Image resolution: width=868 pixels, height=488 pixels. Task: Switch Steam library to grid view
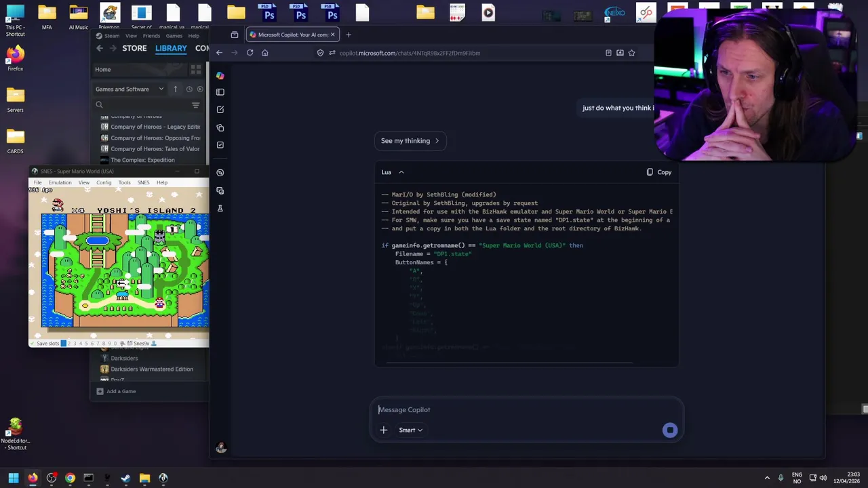click(196, 69)
